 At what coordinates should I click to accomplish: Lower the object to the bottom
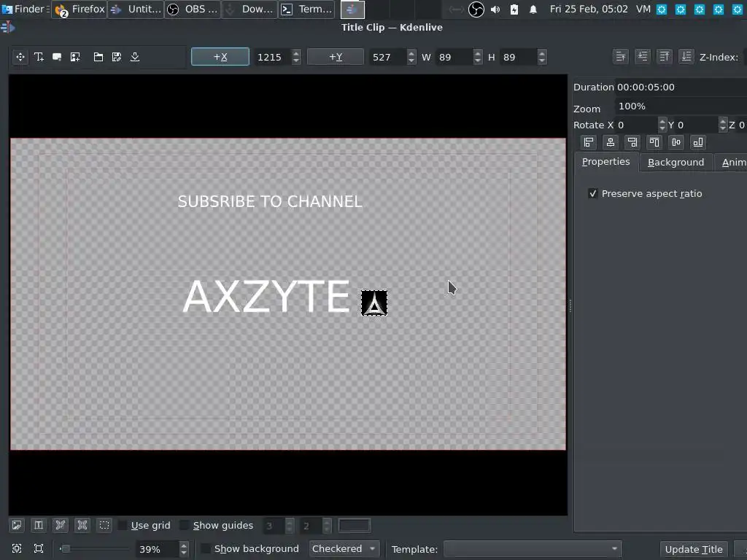click(686, 57)
